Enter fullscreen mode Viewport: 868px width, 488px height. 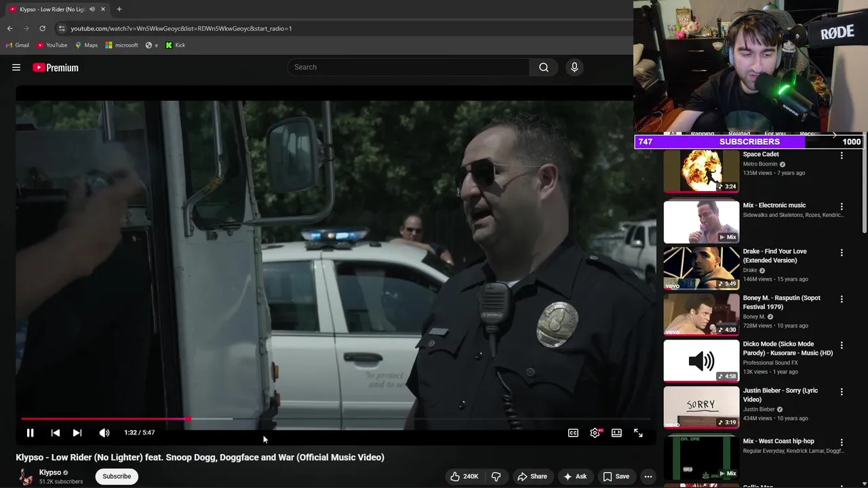pos(638,432)
